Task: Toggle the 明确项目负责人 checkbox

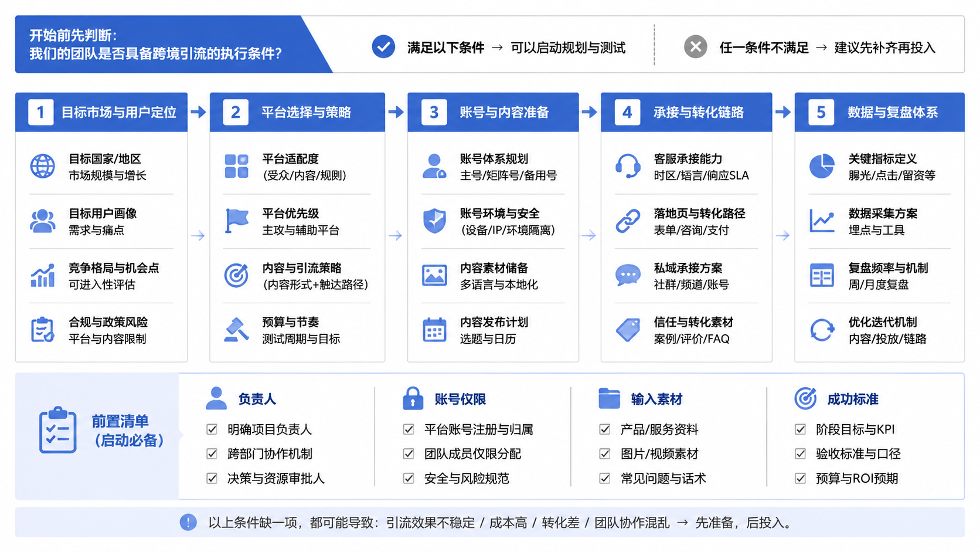Action: click(212, 429)
